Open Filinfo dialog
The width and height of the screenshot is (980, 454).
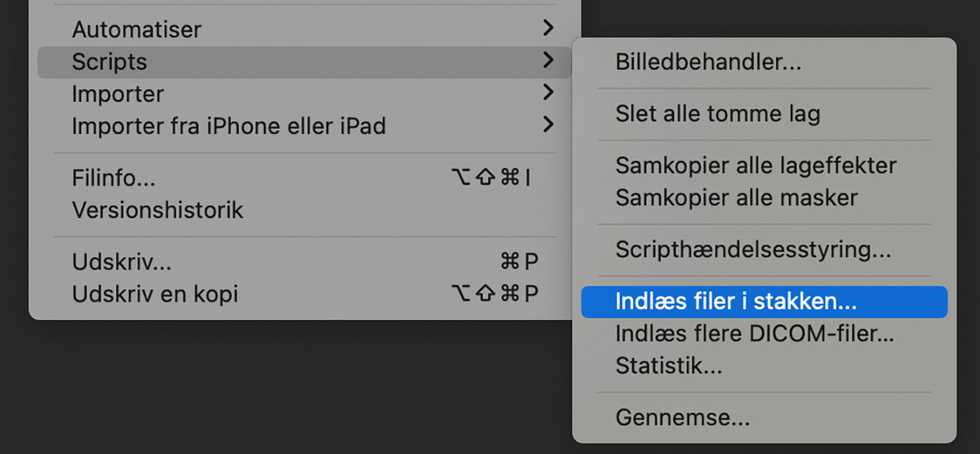tap(114, 178)
